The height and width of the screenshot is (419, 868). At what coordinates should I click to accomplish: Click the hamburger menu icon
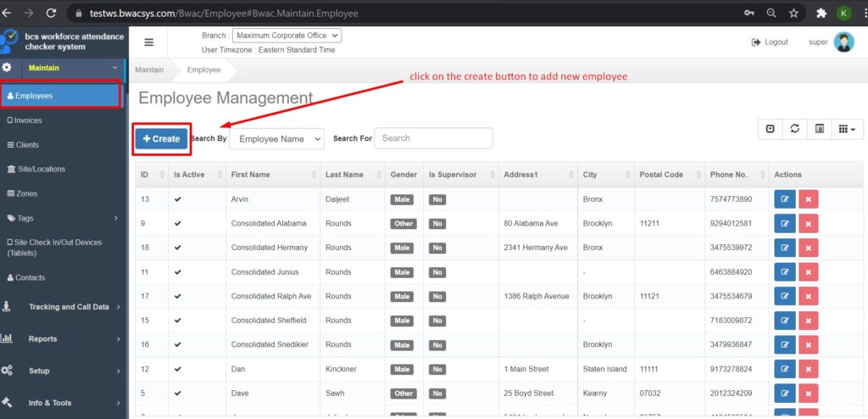149,42
